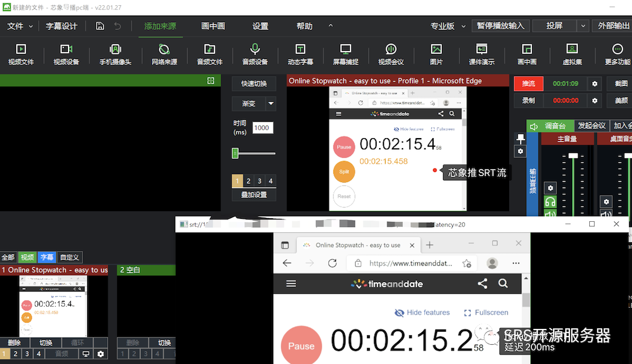The width and height of the screenshot is (632, 364).
Task: Open 主音量 channel settings gear
Action: (550, 188)
